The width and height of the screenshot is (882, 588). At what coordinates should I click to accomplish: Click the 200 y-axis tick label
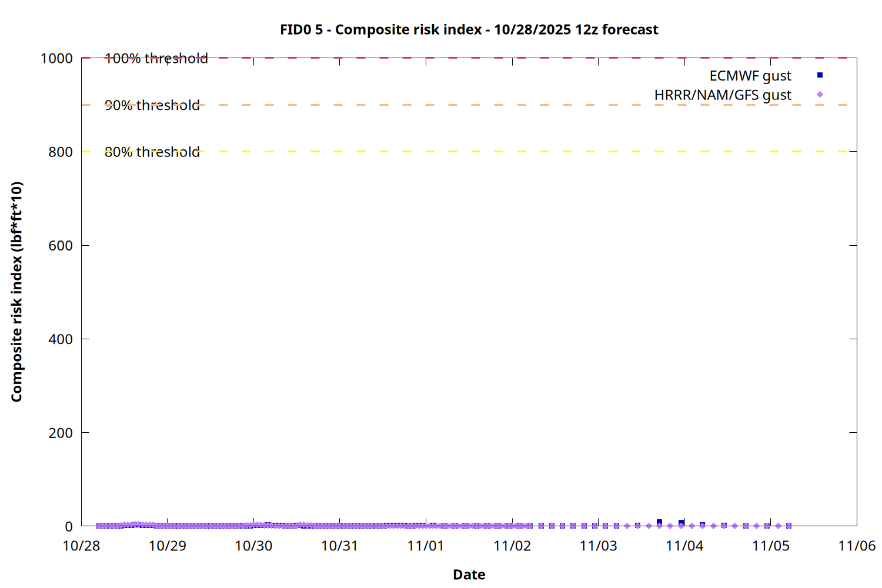(61, 433)
